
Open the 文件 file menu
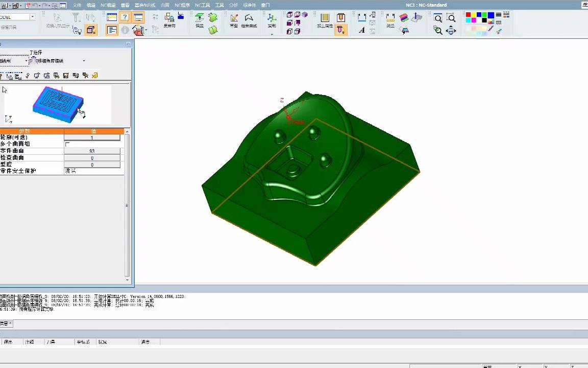[x=77, y=5]
